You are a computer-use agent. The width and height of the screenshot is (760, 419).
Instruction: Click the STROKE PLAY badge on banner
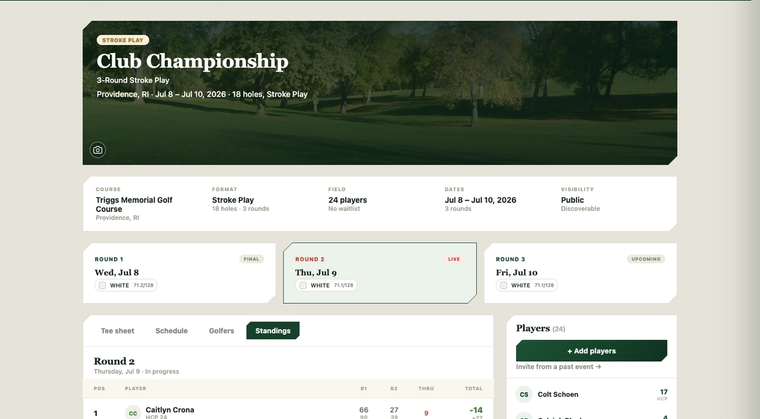123,40
